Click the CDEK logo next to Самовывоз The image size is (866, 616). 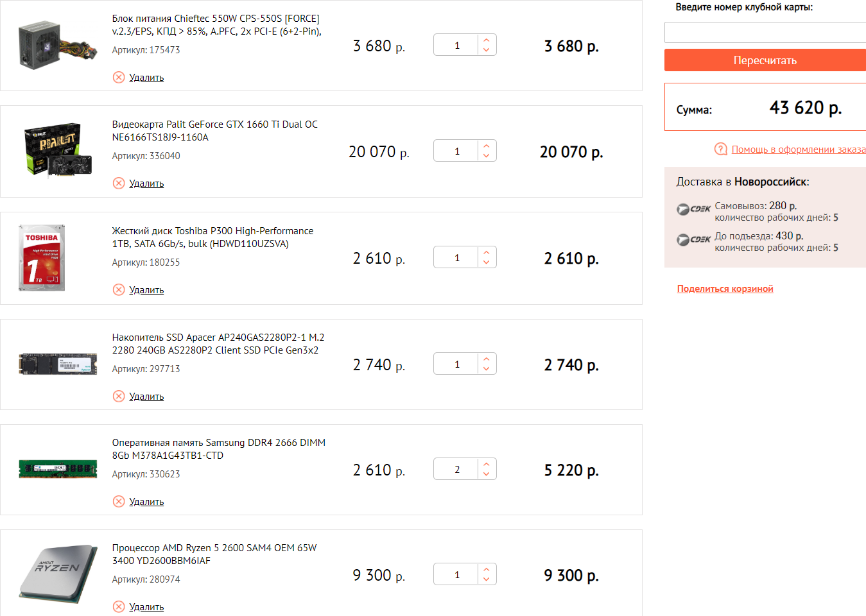(x=693, y=209)
